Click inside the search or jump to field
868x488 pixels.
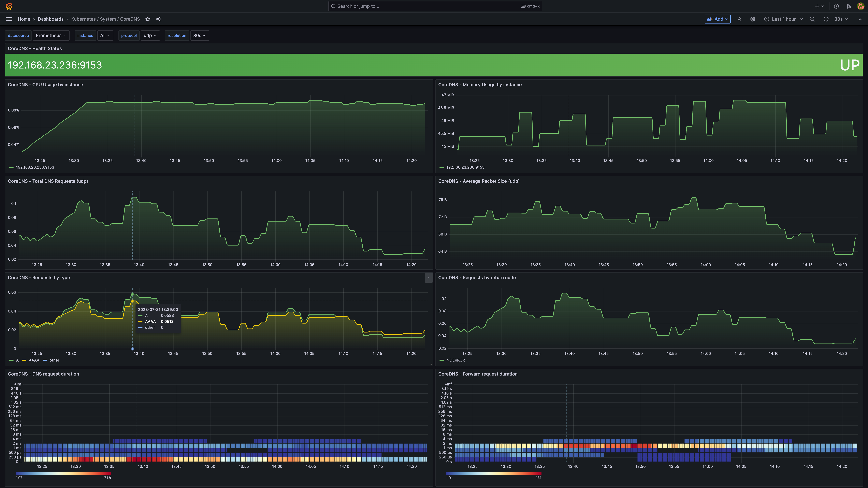pyautogui.click(x=435, y=6)
